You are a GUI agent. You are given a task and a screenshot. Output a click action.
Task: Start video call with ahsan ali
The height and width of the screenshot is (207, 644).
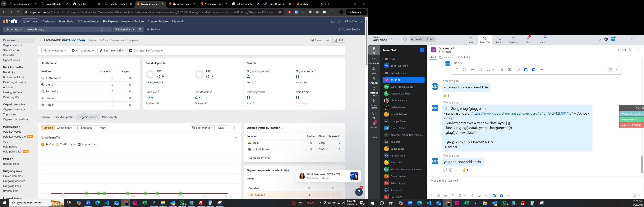pos(617,50)
